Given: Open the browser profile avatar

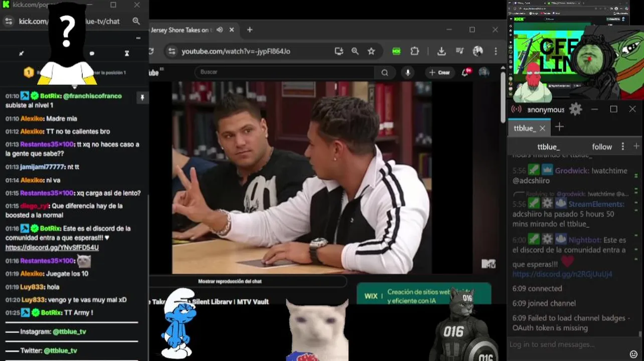Looking at the screenshot, I should pyautogui.click(x=478, y=51).
